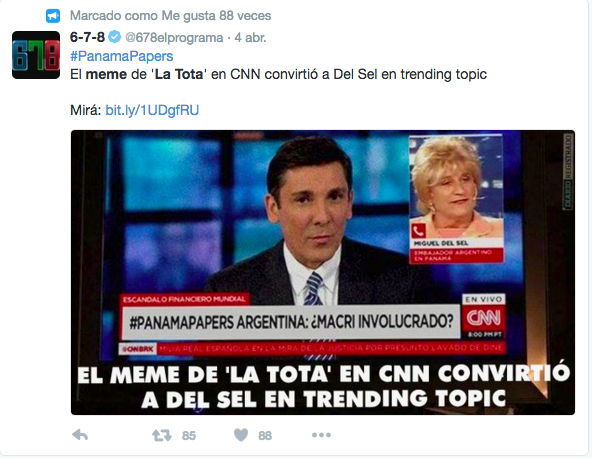Viewport: 592px width, 458px height.
Task: Open the @678elprograma handle
Action: [174, 38]
